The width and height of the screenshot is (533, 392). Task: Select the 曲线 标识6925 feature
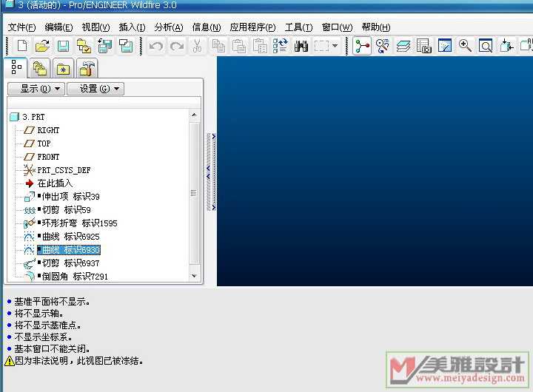click(69, 236)
